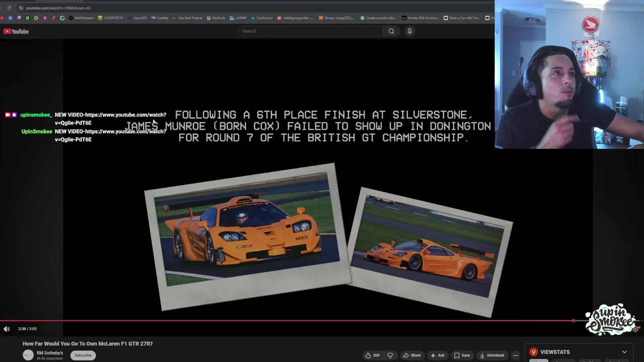Reload the current browser page
644x362 pixels.
click(x=9, y=8)
